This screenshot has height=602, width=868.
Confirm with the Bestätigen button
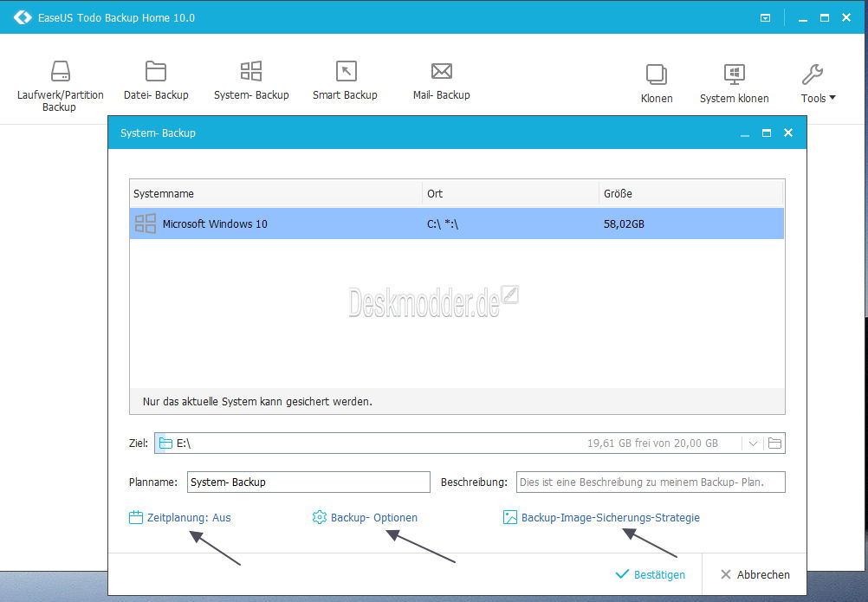(x=651, y=574)
